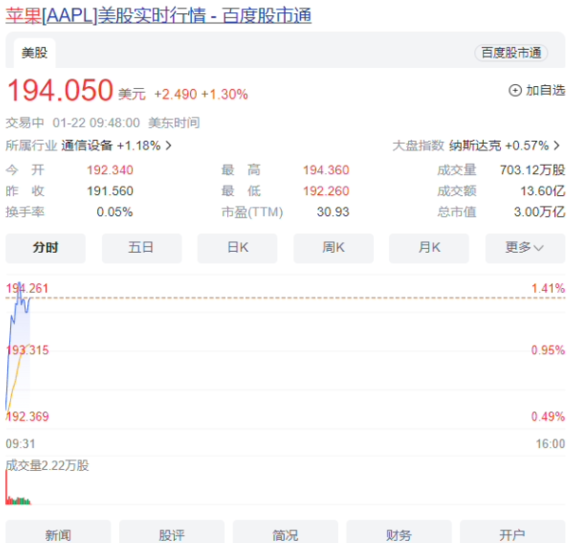Open the 纳斯达克 index link
This screenshot has height=543, width=587.
475,145
